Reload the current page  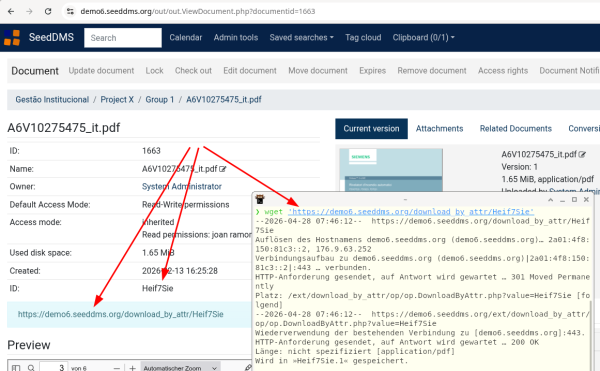click(x=48, y=11)
